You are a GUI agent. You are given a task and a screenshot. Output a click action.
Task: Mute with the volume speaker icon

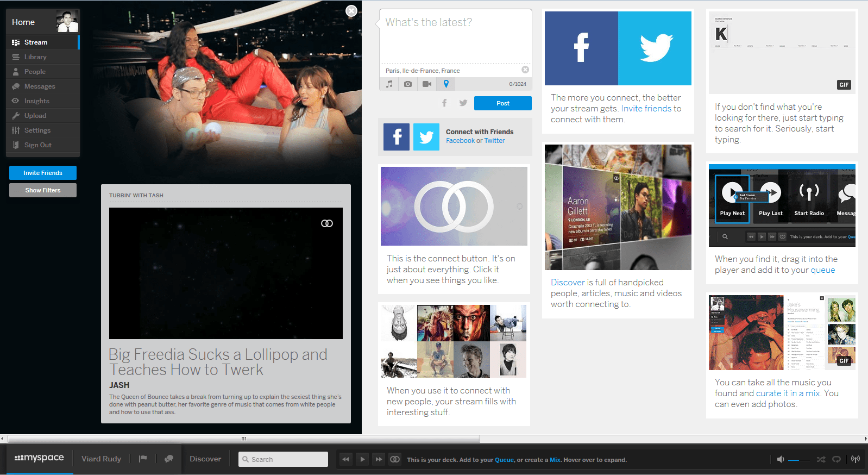[x=781, y=459]
